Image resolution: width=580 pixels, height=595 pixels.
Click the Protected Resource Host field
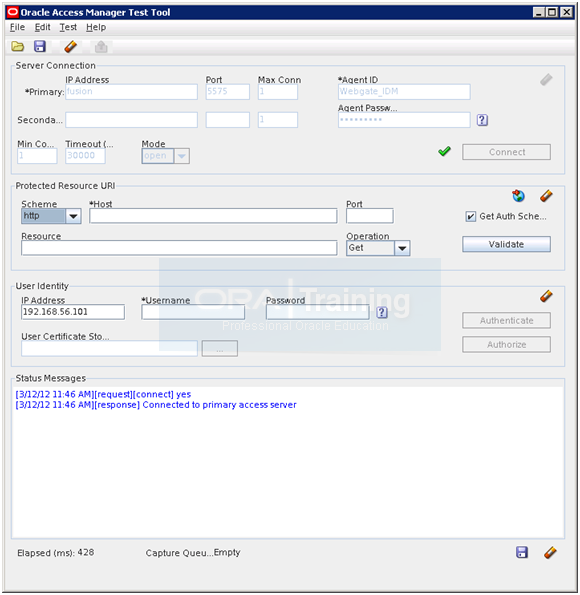click(213, 216)
